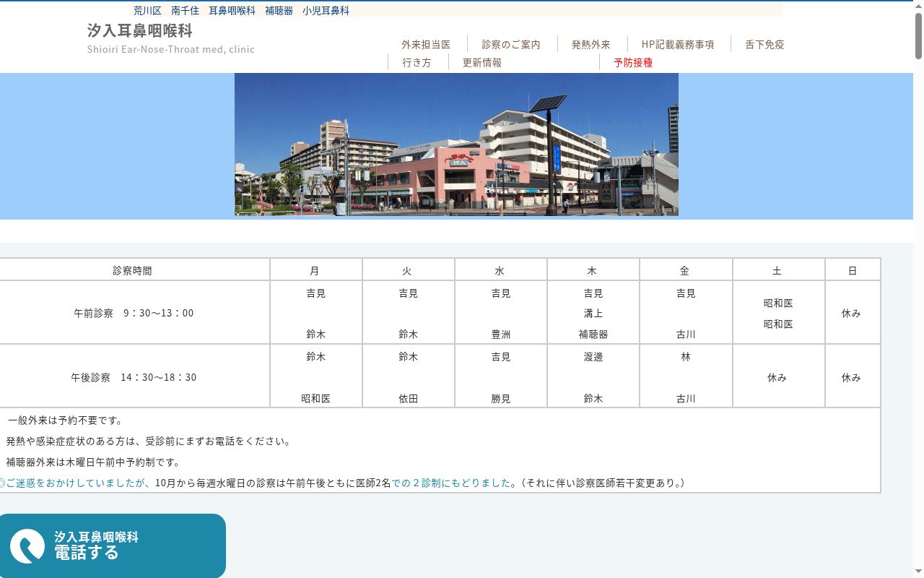The height and width of the screenshot is (578, 924).
Task: Click the 補聴器外来は木曜日午前中予約制です notice
Action: click(93, 462)
